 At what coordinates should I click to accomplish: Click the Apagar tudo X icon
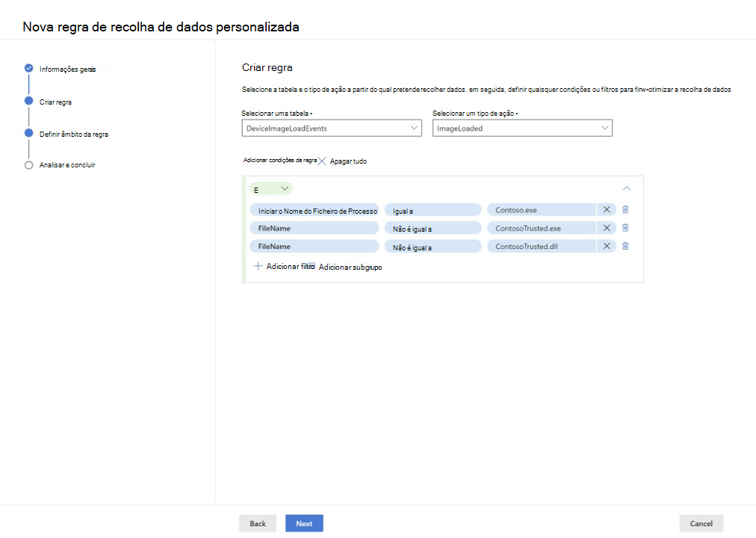323,161
